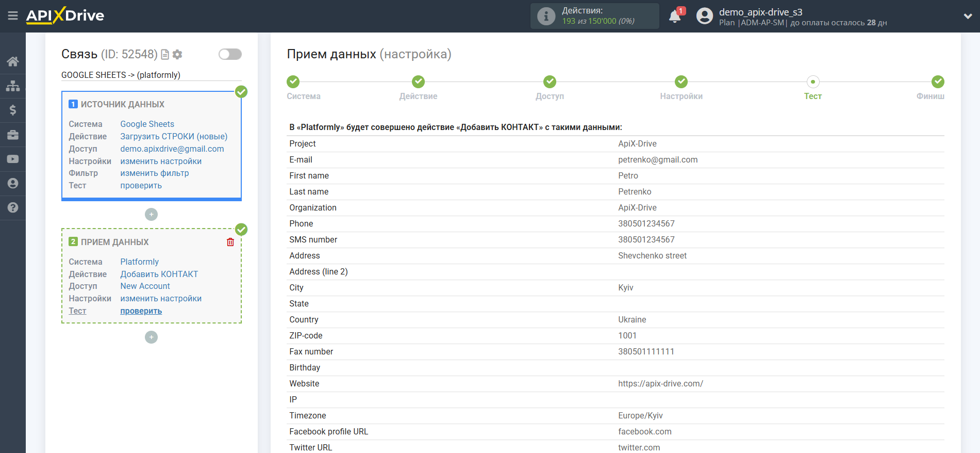
Task: Click изменить настройки in data receiver
Action: (161, 298)
